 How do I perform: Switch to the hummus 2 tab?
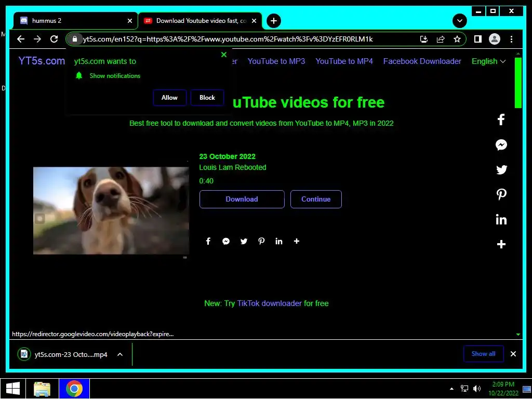[76, 21]
